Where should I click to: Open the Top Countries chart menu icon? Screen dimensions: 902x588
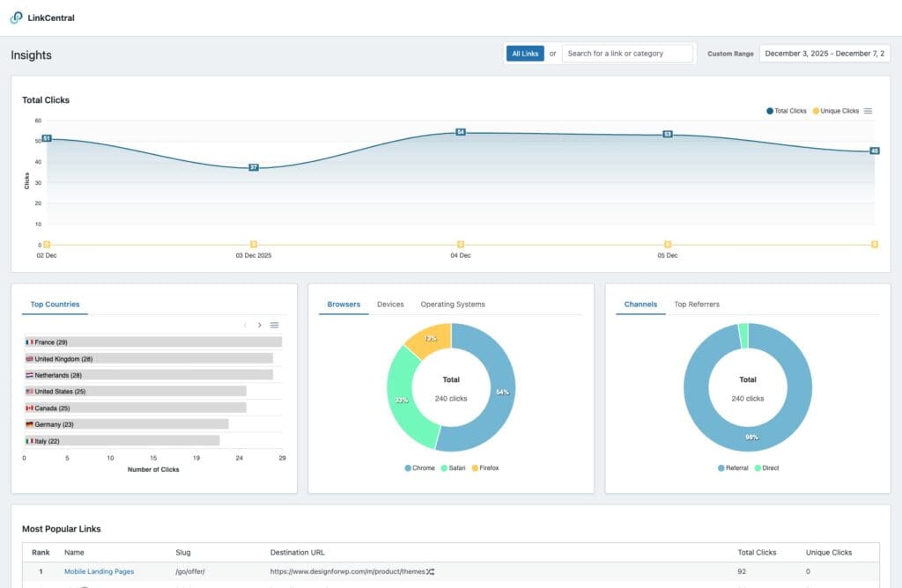coord(274,325)
